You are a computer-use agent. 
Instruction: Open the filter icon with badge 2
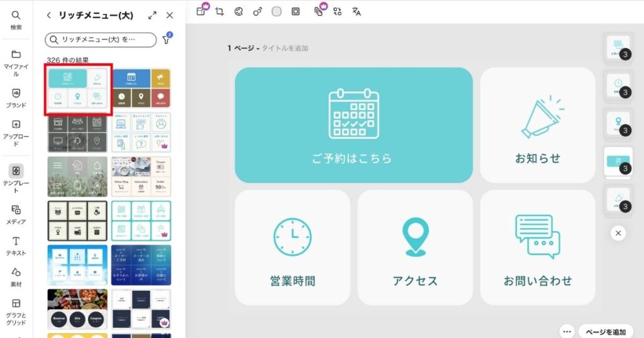(167, 40)
